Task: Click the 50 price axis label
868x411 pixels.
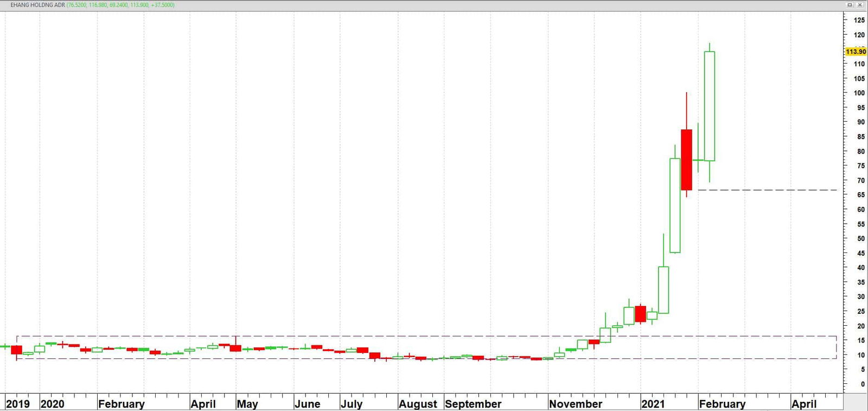Action: pos(861,238)
